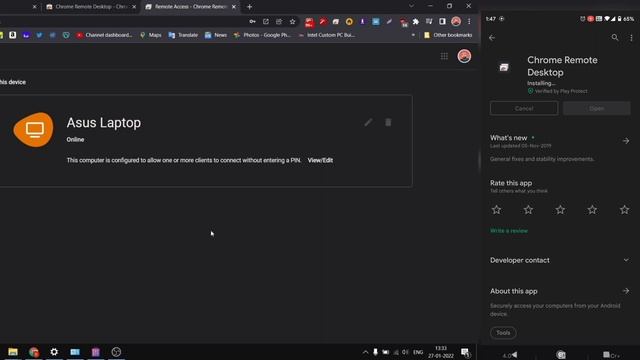The image size is (640, 360).
Task: Rate the app five stars
Action: click(624, 210)
